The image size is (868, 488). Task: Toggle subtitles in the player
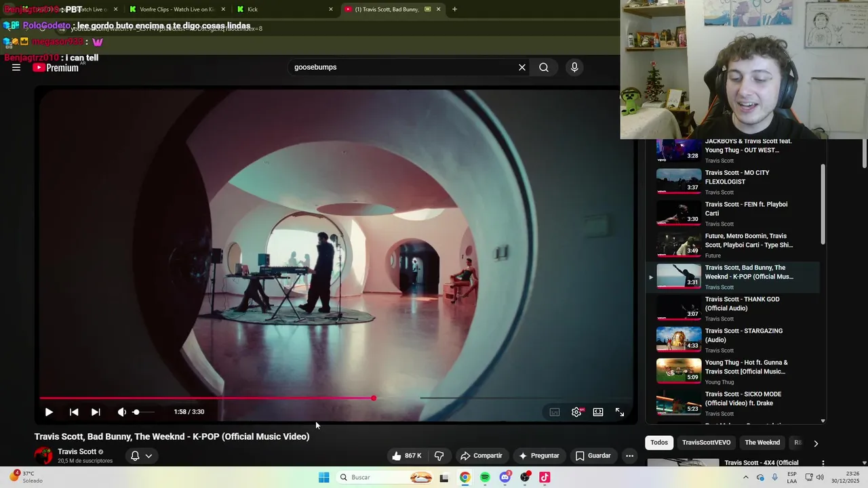(x=555, y=411)
